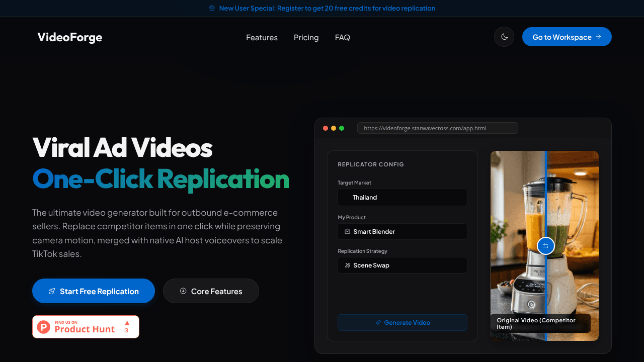
Task: Click Start Free Replication button
Action: tap(94, 291)
